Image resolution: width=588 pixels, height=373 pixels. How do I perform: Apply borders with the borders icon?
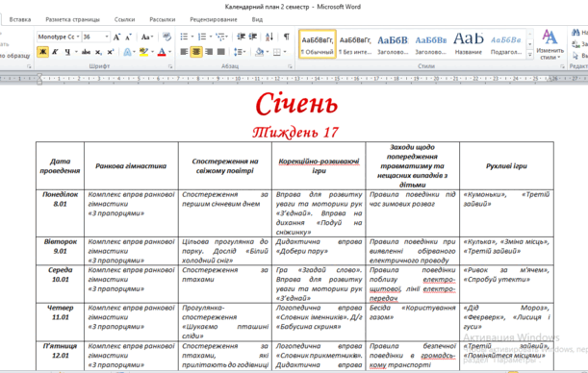(x=277, y=52)
